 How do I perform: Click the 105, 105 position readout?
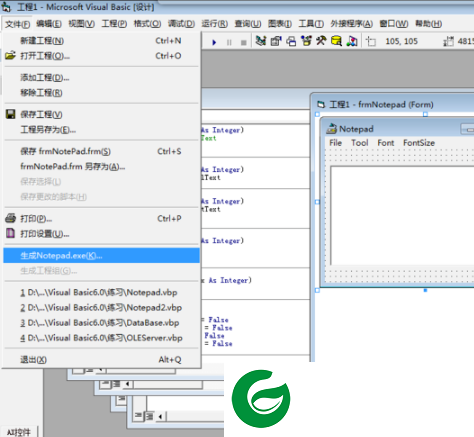point(401,41)
